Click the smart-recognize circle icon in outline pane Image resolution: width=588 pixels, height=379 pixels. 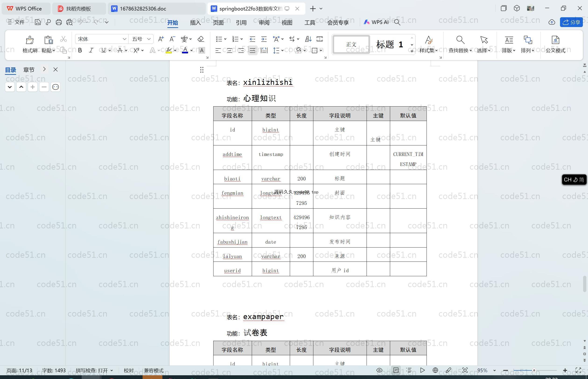click(56, 87)
